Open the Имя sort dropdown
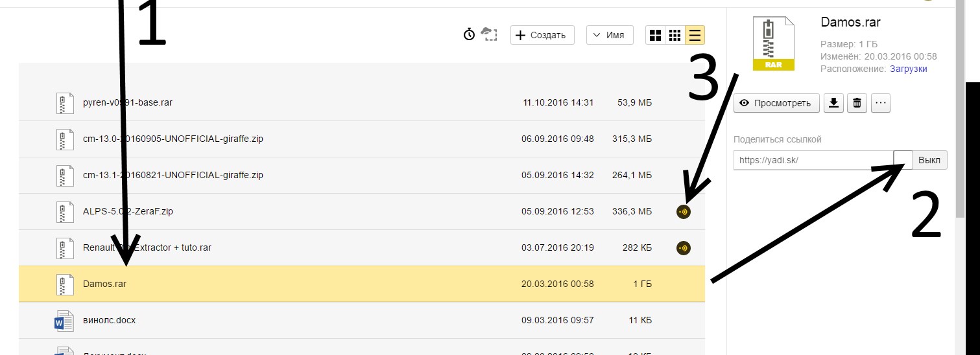Viewport: 980px width, 355px height. tap(610, 35)
